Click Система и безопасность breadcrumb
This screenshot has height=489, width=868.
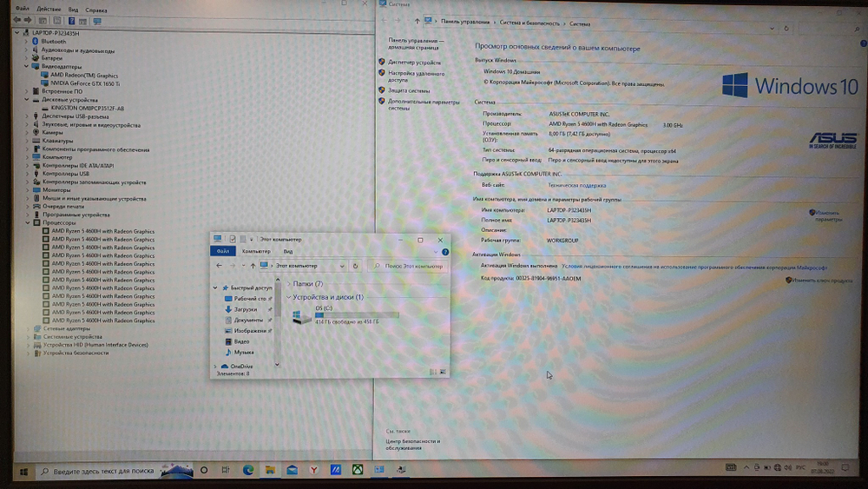click(529, 23)
